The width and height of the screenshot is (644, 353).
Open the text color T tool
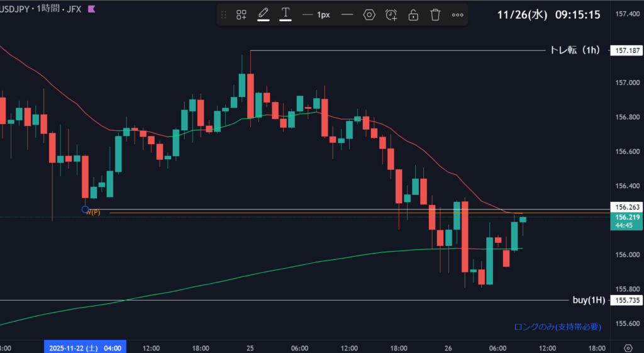pos(286,14)
